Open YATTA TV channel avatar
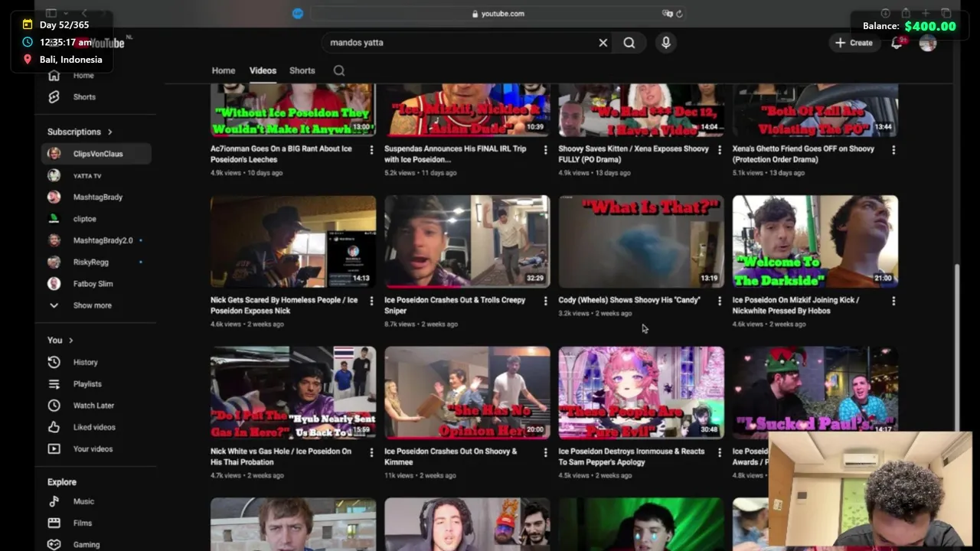 54,175
